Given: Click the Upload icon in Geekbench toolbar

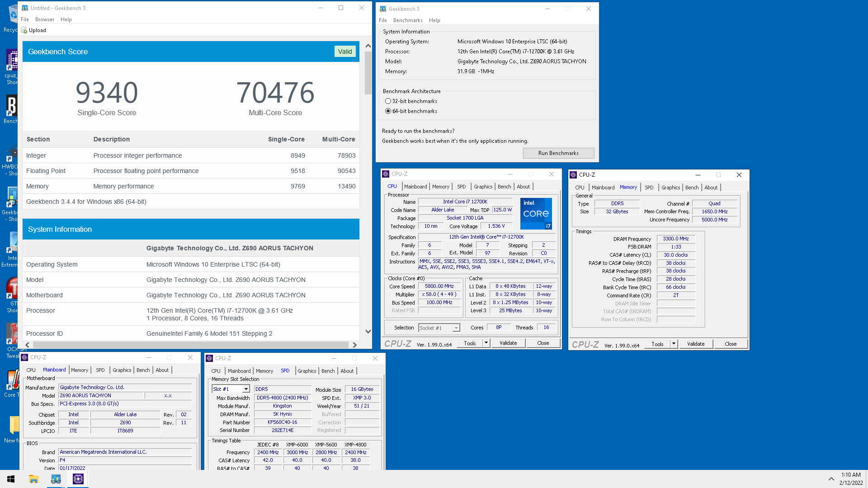Looking at the screenshot, I should coord(24,30).
